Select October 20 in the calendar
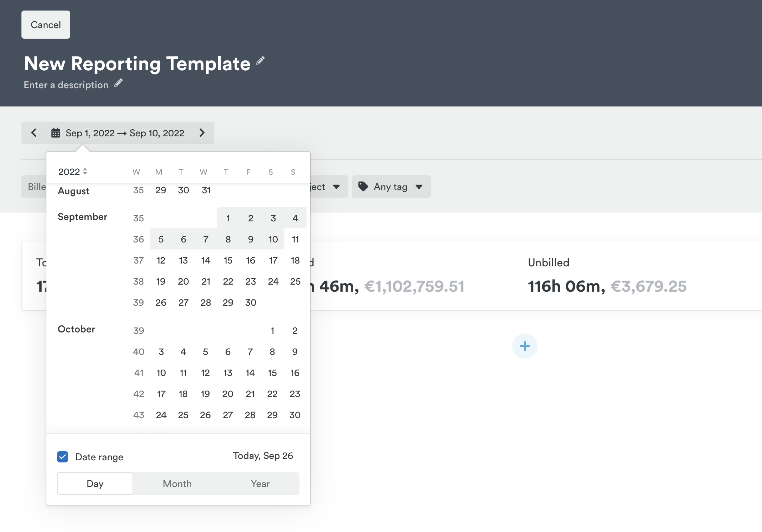This screenshot has width=762, height=532. pos(227,394)
